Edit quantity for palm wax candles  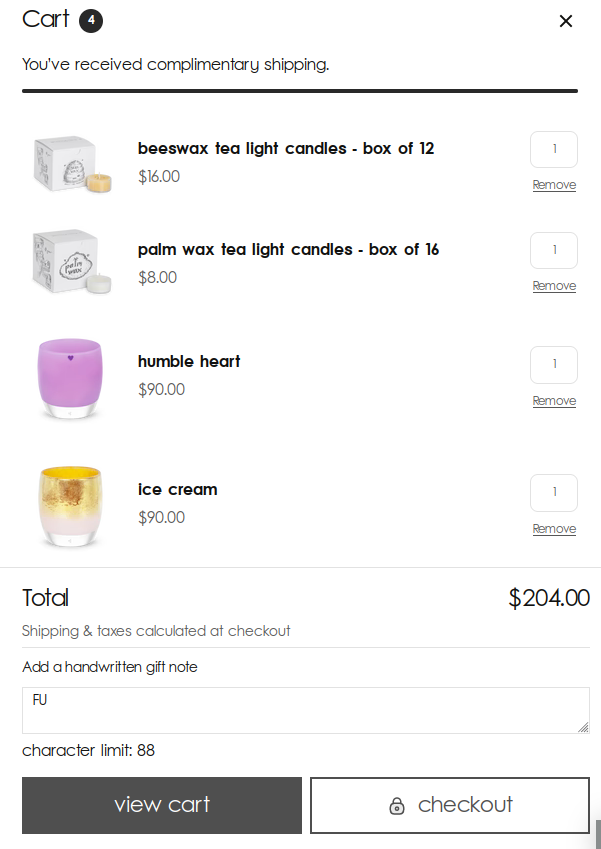click(x=554, y=251)
